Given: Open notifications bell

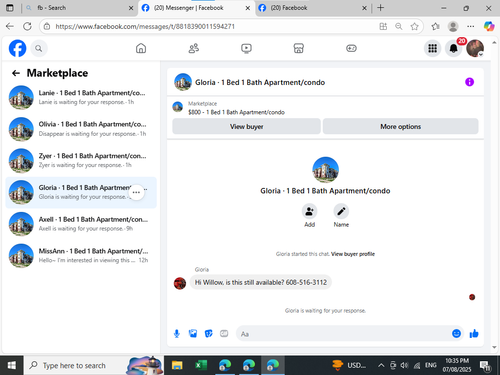Looking at the screenshot, I should pos(454,48).
